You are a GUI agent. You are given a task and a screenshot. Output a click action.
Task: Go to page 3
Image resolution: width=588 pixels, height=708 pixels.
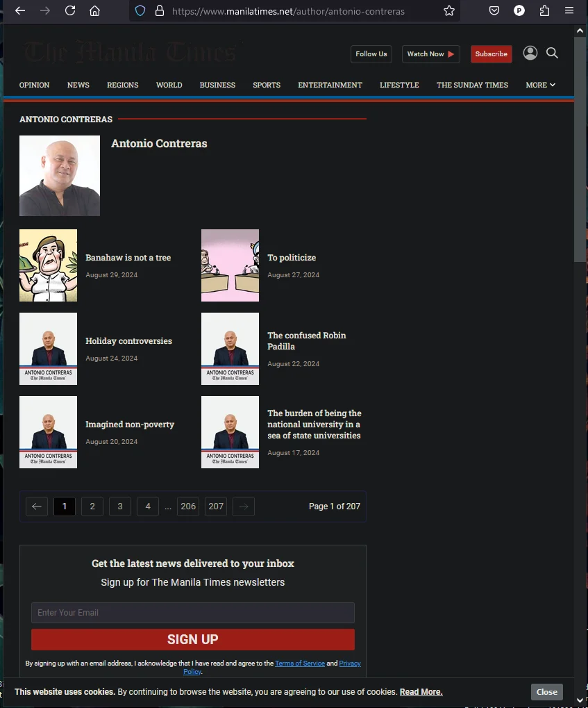point(120,507)
